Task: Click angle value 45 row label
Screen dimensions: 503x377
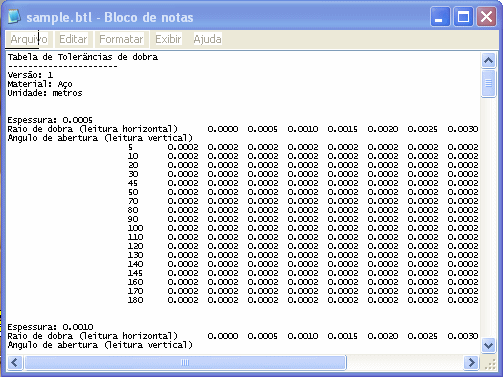Action: click(133, 183)
